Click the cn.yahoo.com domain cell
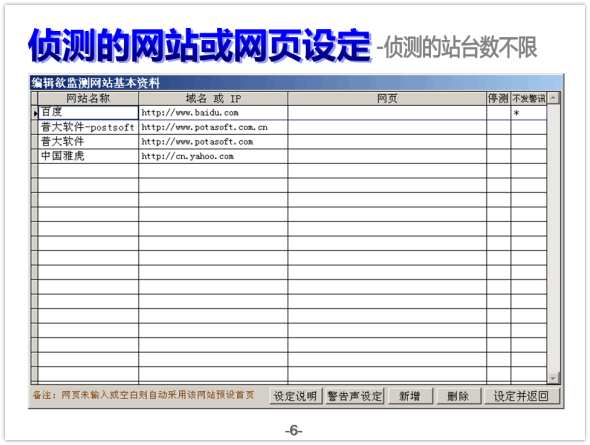Screen dimensions: 590x445 click(213, 156)
